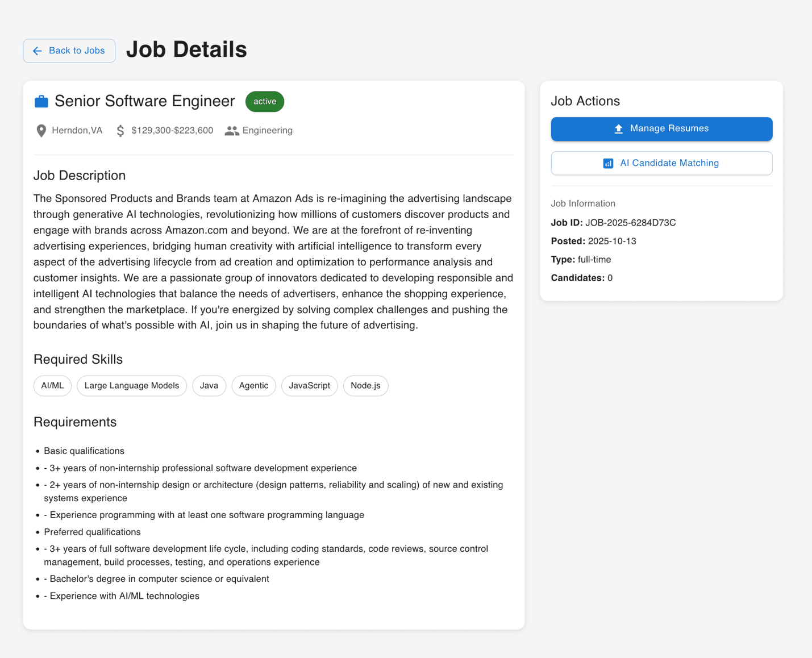Click the dollar sign salary icon
The width and height of the screenshot is (812, 658).
tap(120, 131)
